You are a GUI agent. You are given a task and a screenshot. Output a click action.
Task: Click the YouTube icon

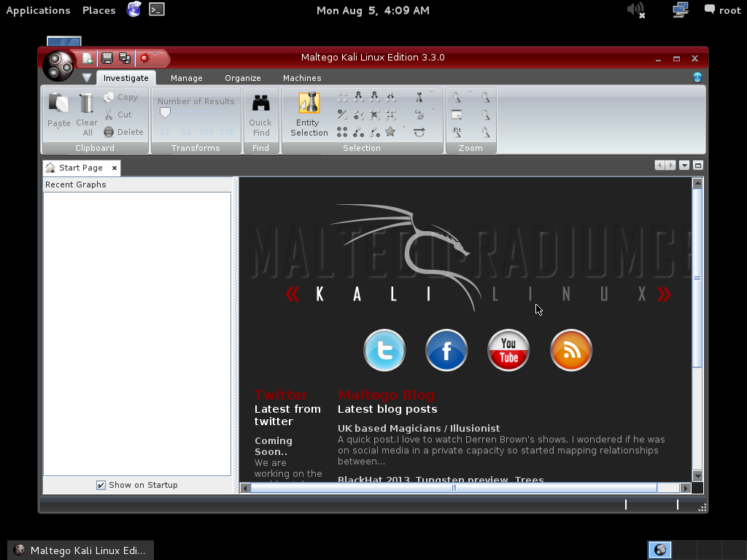(508, 350)
